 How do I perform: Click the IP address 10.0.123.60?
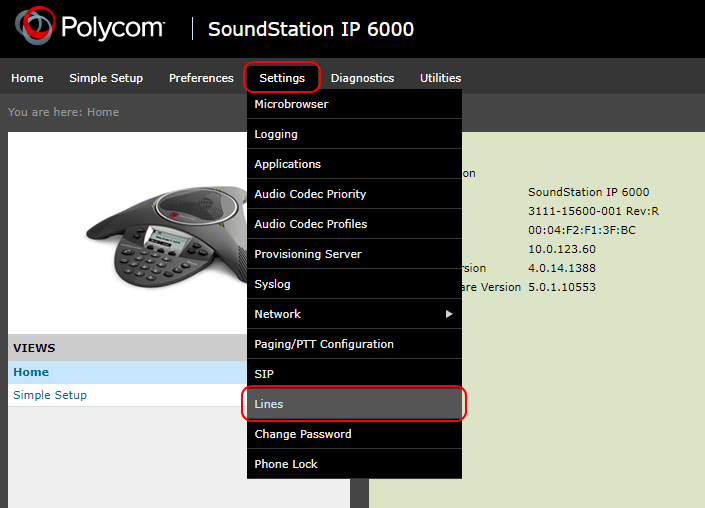[x=562, y=249]
